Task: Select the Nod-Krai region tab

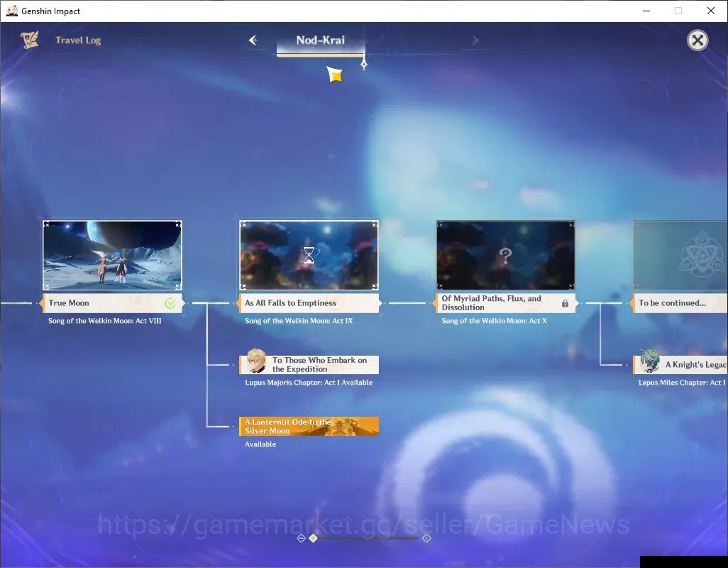Action: click(x=320, y=40)
